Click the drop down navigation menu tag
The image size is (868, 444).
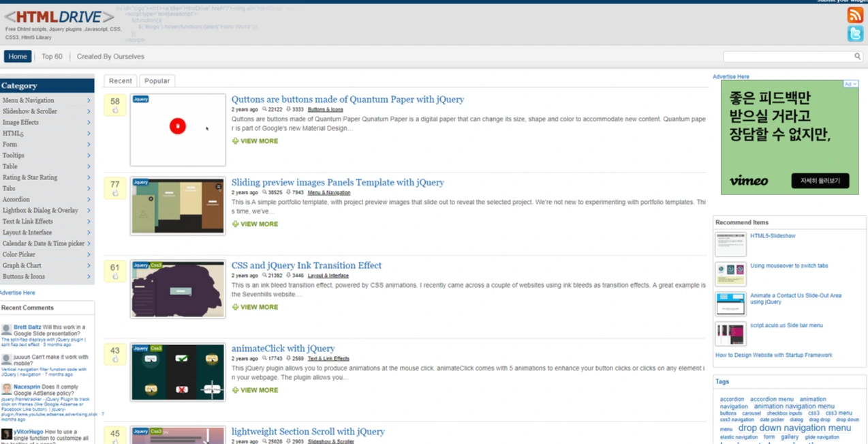(x=794, y=428)
